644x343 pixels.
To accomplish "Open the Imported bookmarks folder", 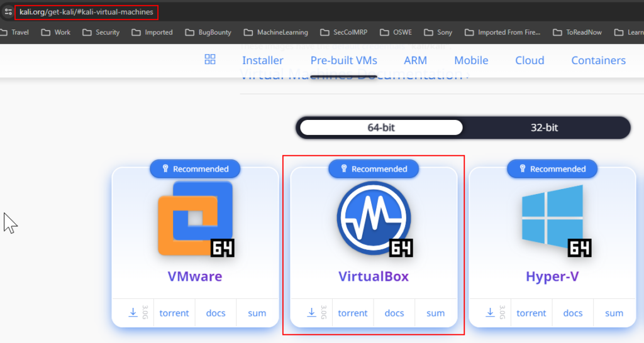I will tap(152, 32).
